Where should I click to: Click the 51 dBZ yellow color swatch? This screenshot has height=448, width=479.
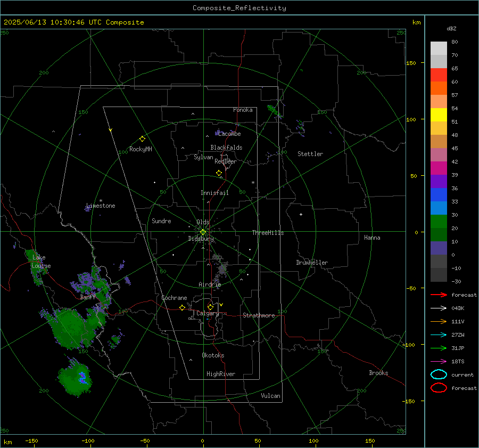pyautogui.click(x=439, y=115)
